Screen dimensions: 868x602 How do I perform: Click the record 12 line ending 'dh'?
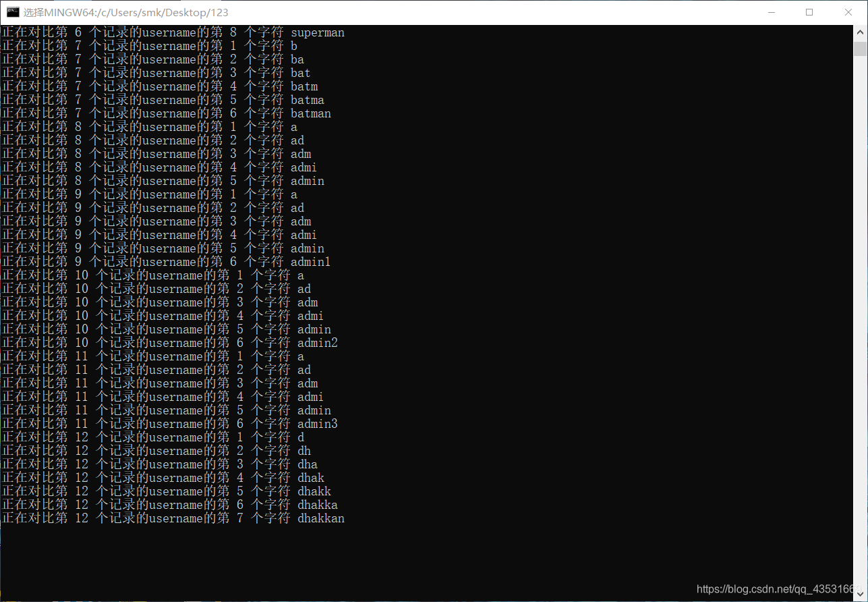pos(156,451)
